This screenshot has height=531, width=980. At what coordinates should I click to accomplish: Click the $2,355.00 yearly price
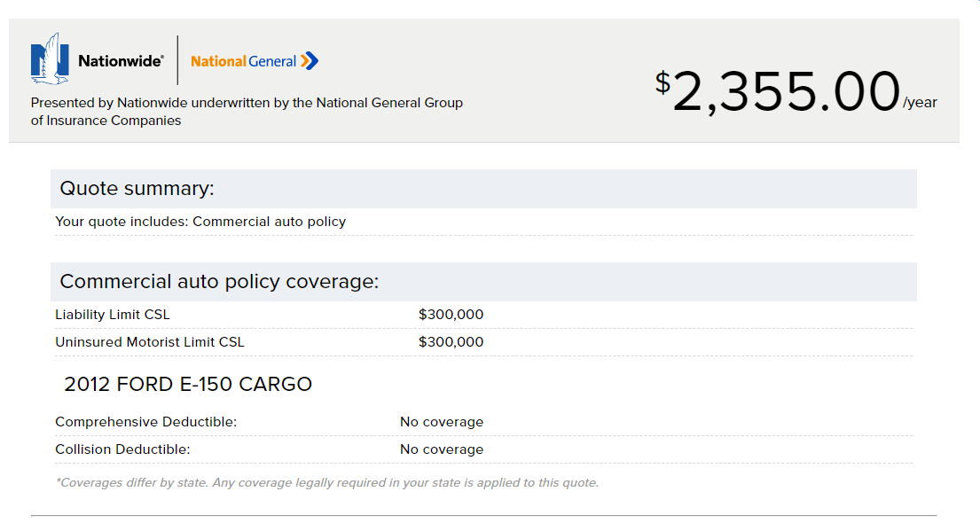pos(779,92)
